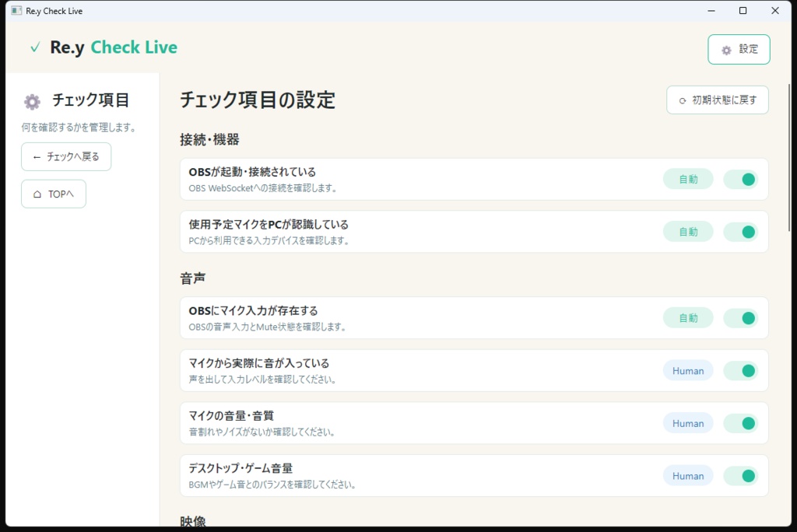Toggle マイクの音量・音質 switch
Viewport: 797px width, 532px height.
click(x=741, y=423)
